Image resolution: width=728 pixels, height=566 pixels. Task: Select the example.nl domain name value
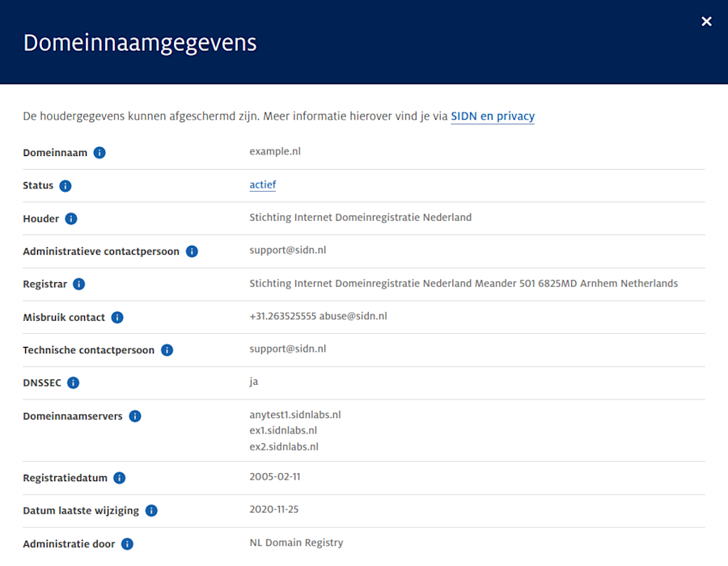coord(275,151)
